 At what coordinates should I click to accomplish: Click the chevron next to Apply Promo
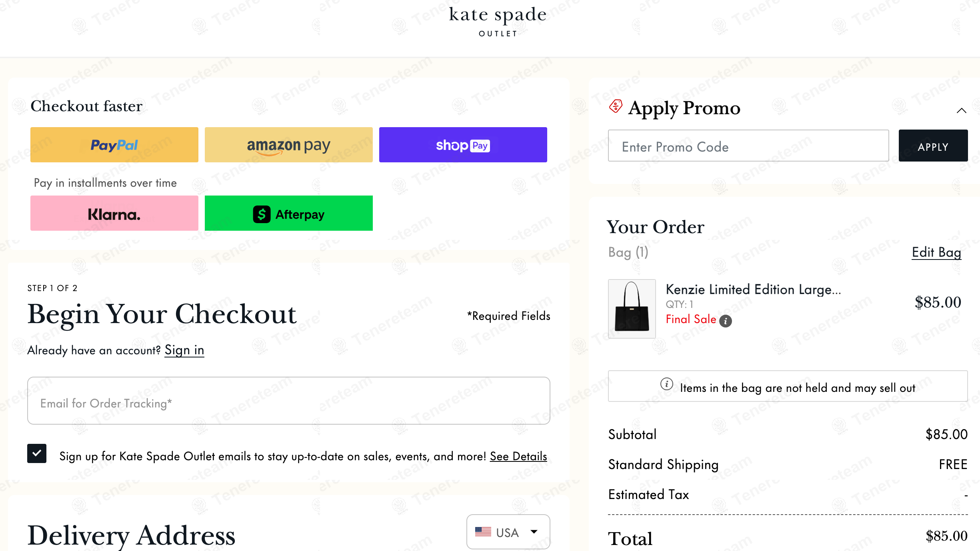[961, 110]
